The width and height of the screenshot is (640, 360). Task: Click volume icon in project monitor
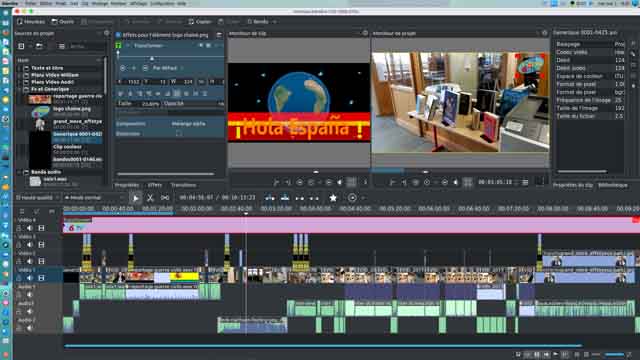click(x=456, y=182)
